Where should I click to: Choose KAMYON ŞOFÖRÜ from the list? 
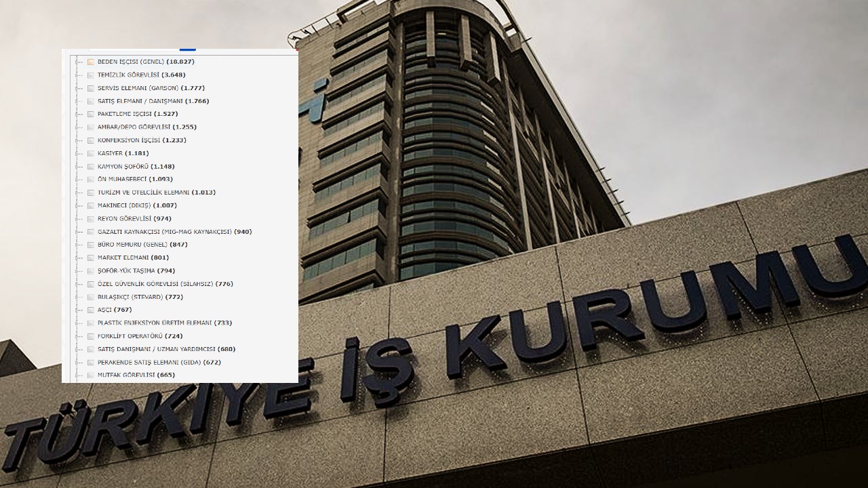pos(136,167)
